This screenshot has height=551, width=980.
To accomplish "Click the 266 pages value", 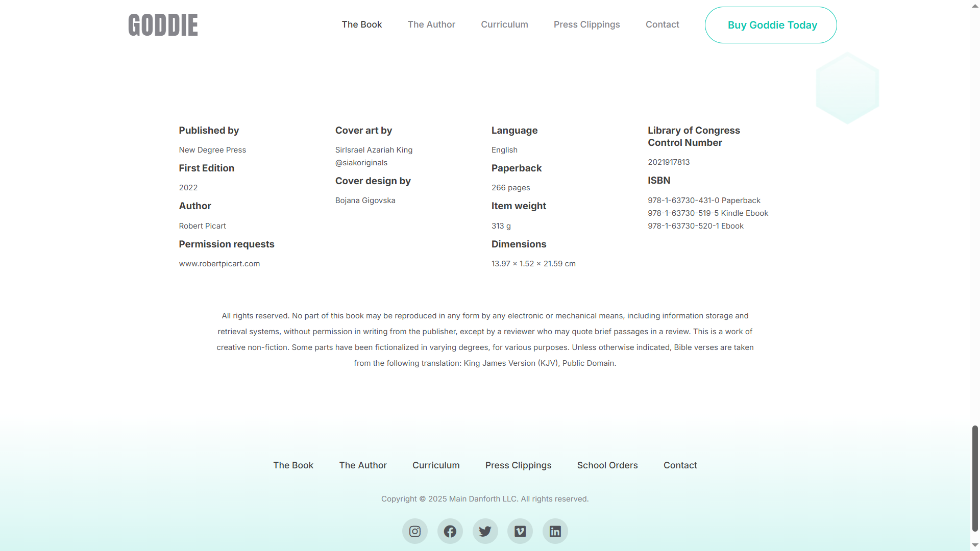I will 511,188.
